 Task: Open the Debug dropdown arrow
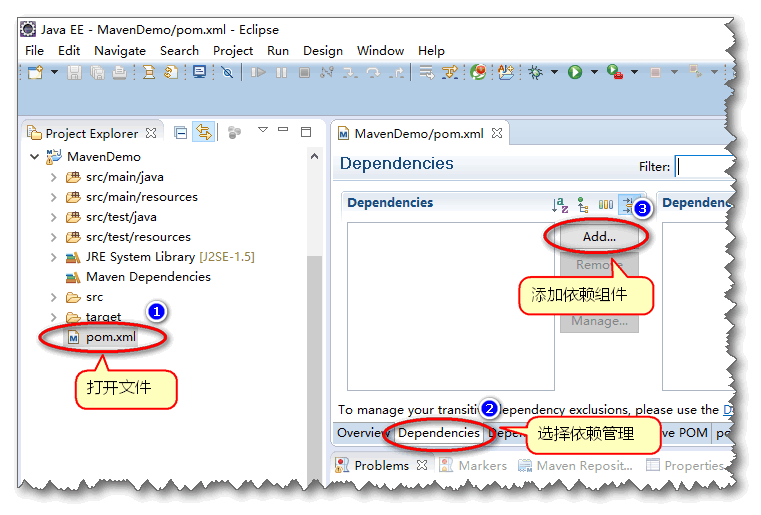pyautogui.click(x=554, y=72)
